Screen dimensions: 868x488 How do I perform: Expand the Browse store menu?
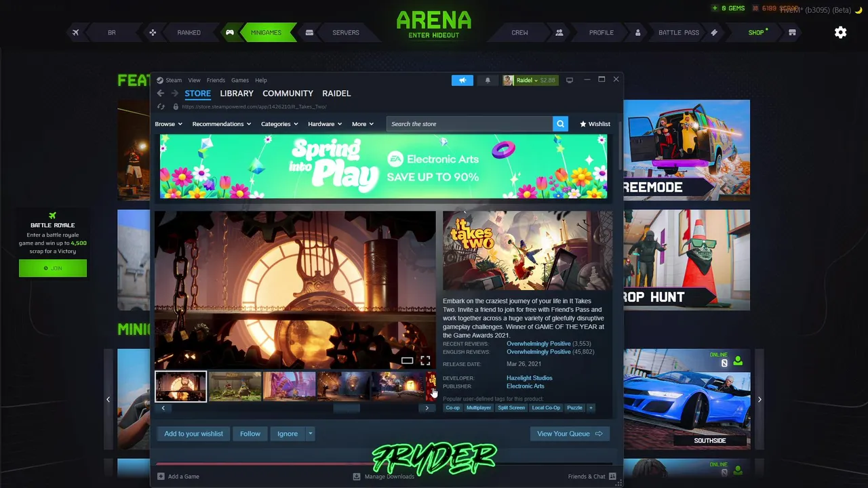168,124
